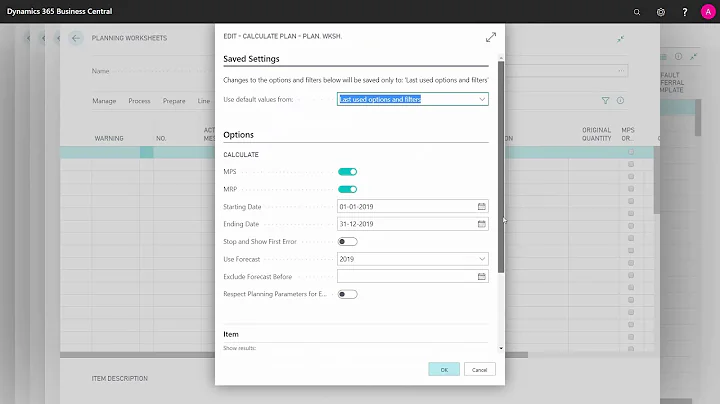Open the Process menu in Planning Worksheets
This screenshot has width=720, height=404.
(139, 101)
